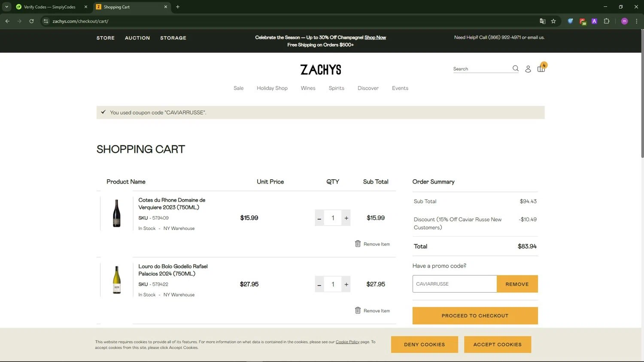644x362 pixels.
Task: Click REMOVE promo code button
Action: (x=517, y=284)
